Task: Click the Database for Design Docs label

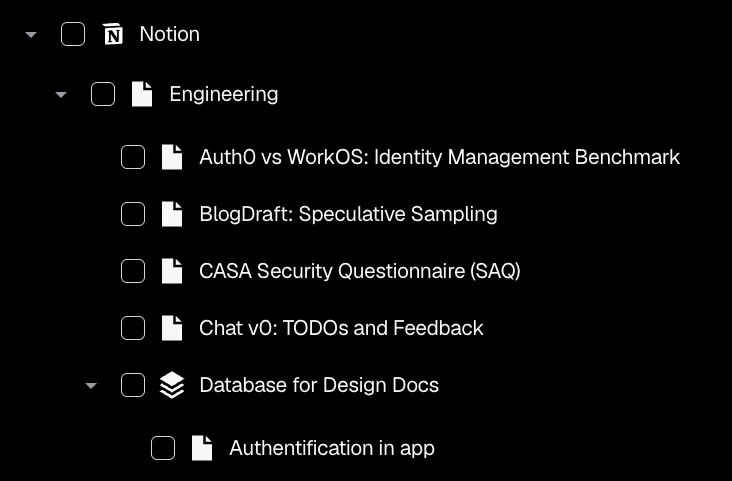Action: (x=319, y=385)
